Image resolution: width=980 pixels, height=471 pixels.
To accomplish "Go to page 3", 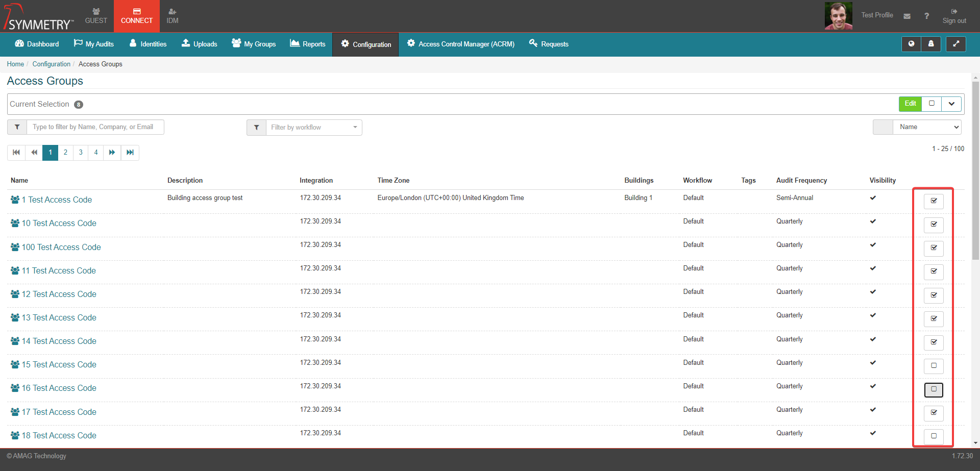I will coord(81,153).
